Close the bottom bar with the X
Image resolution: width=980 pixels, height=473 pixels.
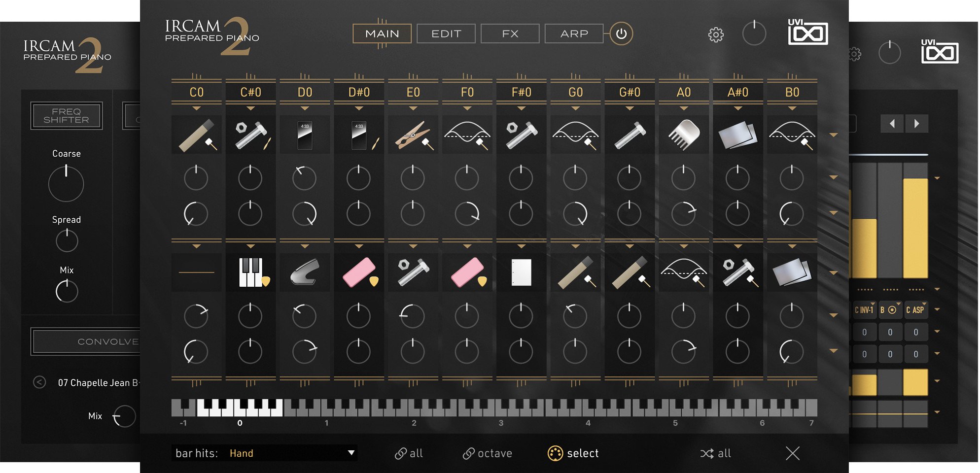click(792, 453)
